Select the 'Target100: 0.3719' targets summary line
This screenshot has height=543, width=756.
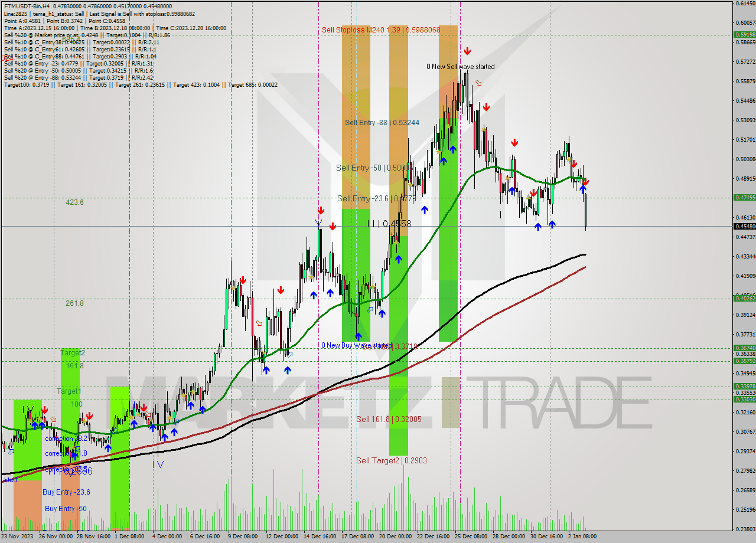(x=141, y=84)
